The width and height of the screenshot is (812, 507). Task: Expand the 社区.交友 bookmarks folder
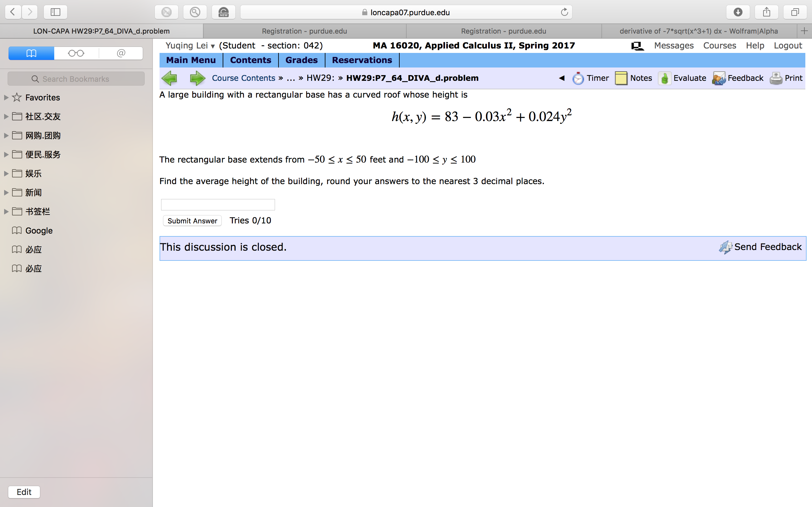5,116
